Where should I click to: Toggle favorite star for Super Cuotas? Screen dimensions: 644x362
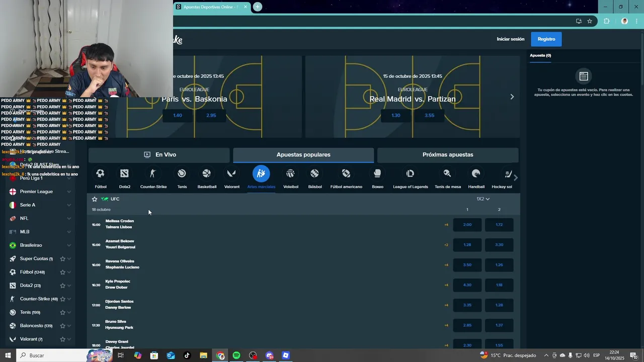(x=62, y=258)
